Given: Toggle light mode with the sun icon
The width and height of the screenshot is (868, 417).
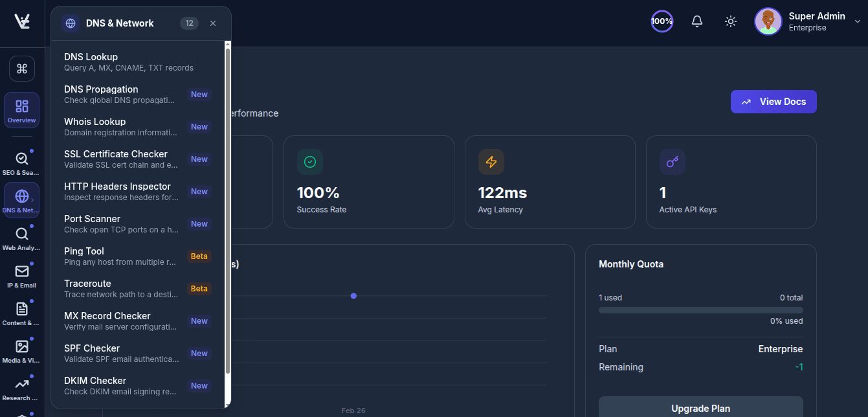Looking at the screenshot, I should pyautogui.click(x=730, y=21).
